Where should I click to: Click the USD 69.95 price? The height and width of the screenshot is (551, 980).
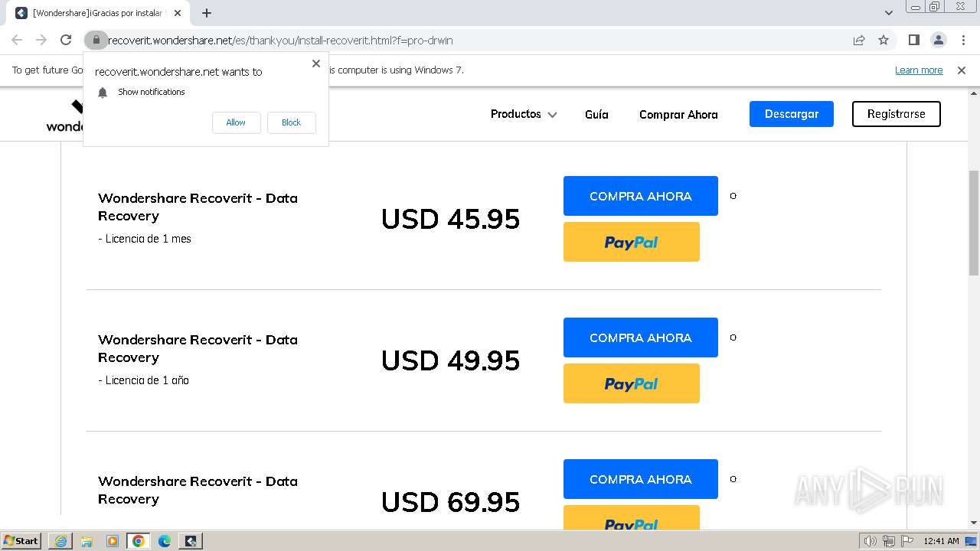[x=450, y=502]
